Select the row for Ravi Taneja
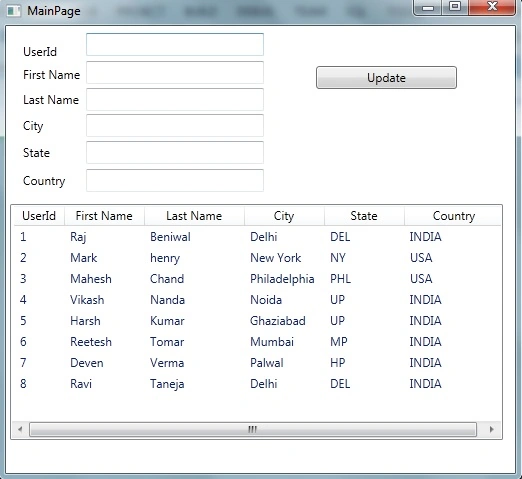The width and height of the screenshot is (522, 479). tap(257, 384)
